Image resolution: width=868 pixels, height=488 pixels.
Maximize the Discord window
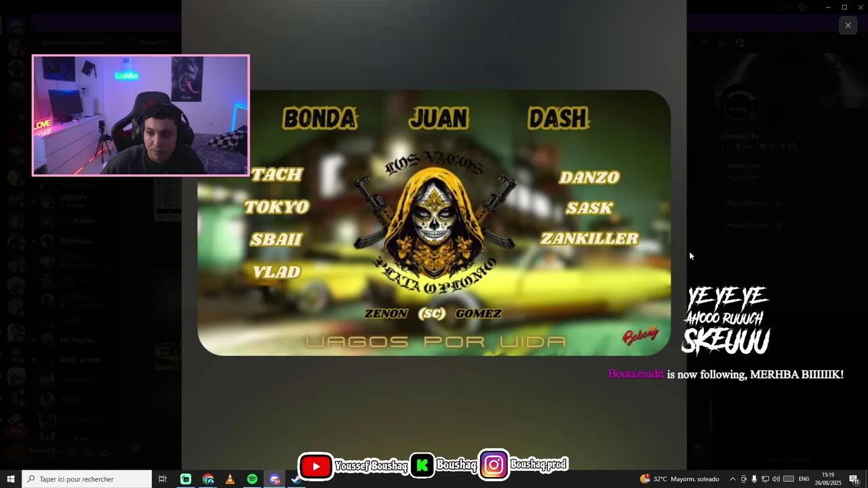[844, 7]
